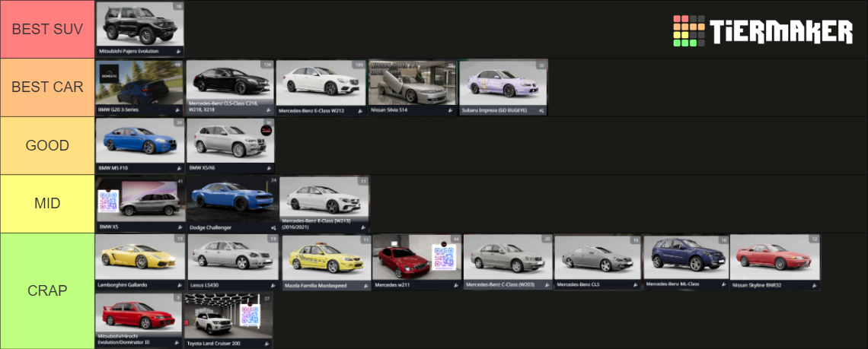Click wrench icon on Mitsubishi Pajero Evolution card
The image size is (868, 349).
[179, 51]
